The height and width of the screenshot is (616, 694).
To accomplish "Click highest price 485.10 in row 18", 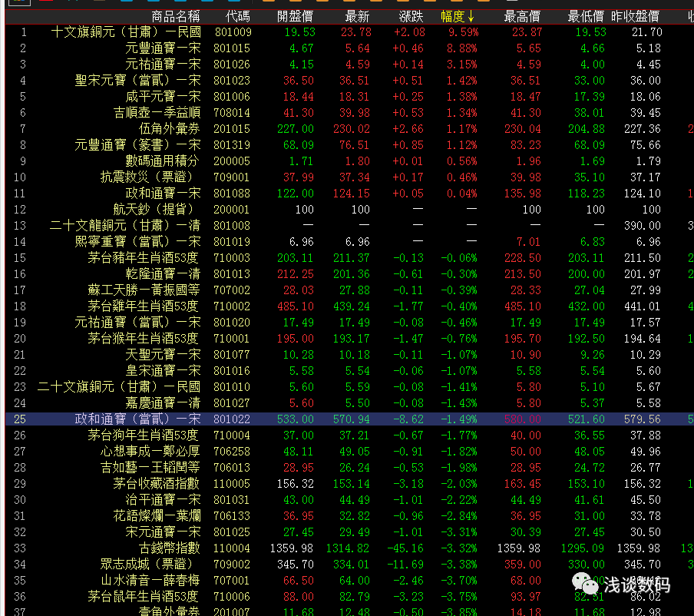I will pyautogui.click(x=522, y=306).
